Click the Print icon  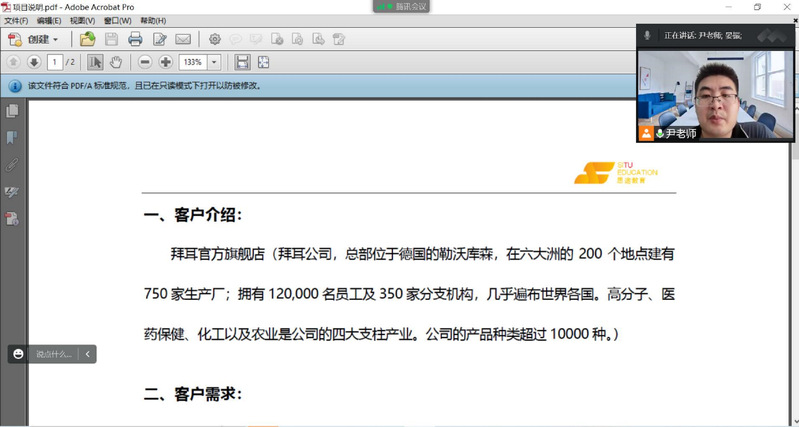point(135,39)
